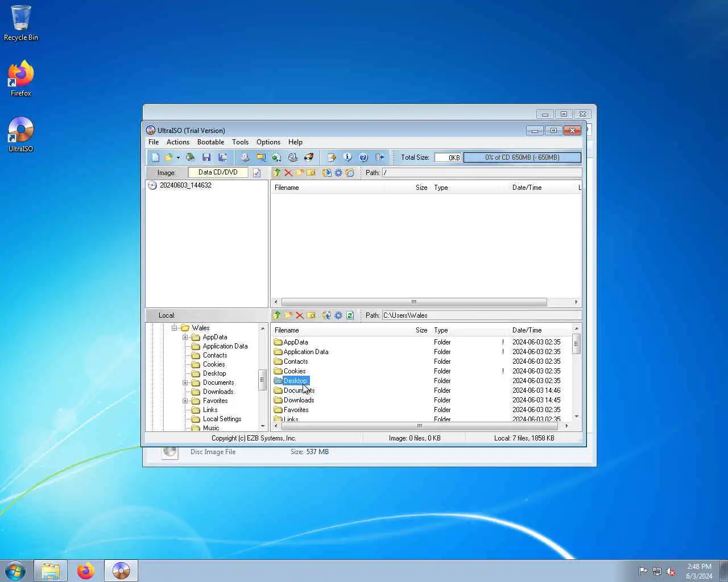
Task: Click the green Refresh icon in Local toolbar
Action: 350,315
